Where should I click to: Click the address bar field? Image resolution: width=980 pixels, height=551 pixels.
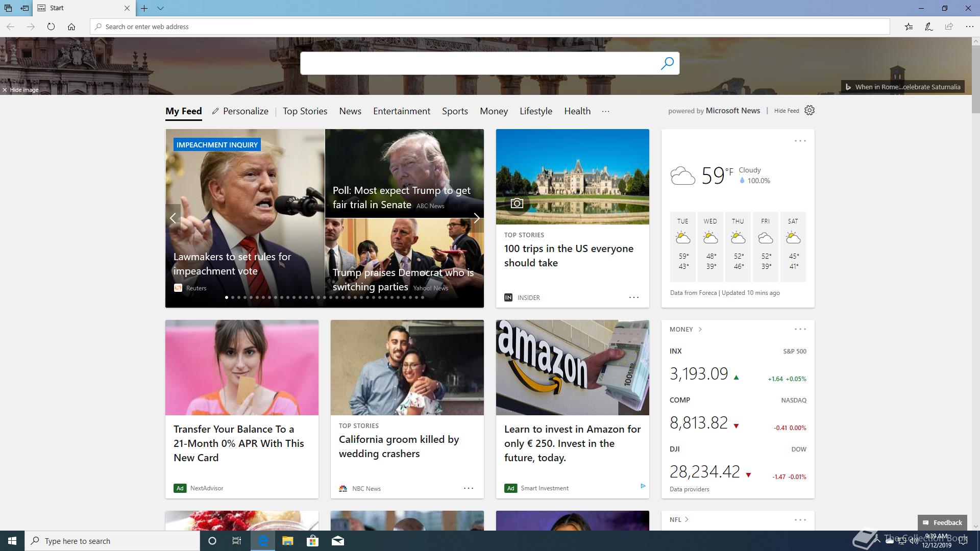[x=490, y=27]
